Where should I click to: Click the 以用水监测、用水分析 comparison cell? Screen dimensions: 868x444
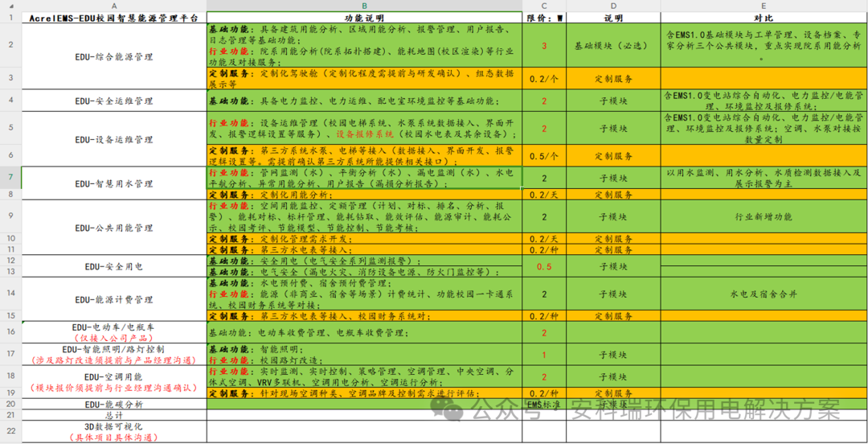(764, 178)
